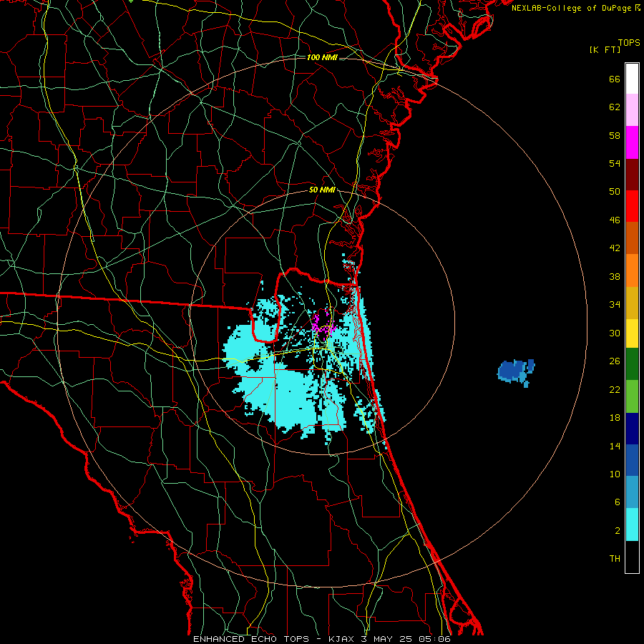
Task: Click the steel blue 14 kft swatch
Action: [x=632, y=492]
